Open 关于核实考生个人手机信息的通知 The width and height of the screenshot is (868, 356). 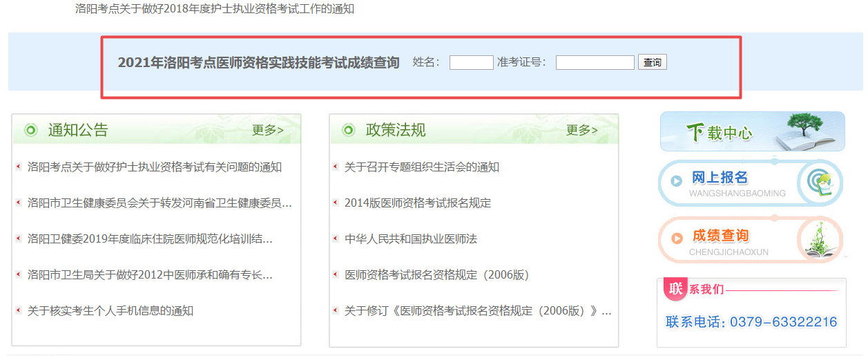110,311
